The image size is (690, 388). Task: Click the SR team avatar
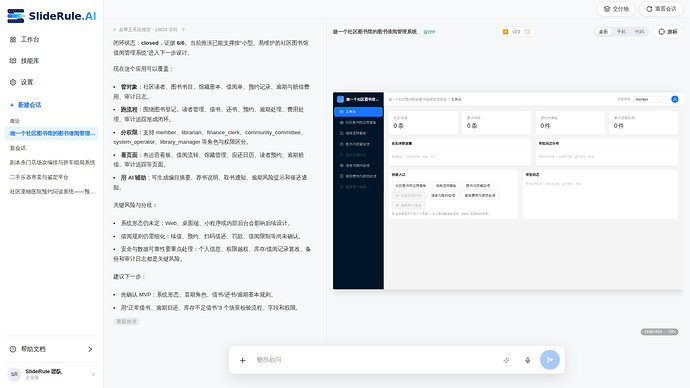click(15, 374)
